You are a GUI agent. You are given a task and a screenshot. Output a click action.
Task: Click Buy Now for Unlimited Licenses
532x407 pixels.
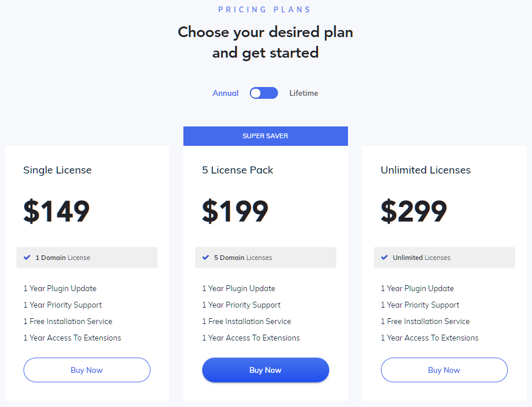click(x=444, y=370)
